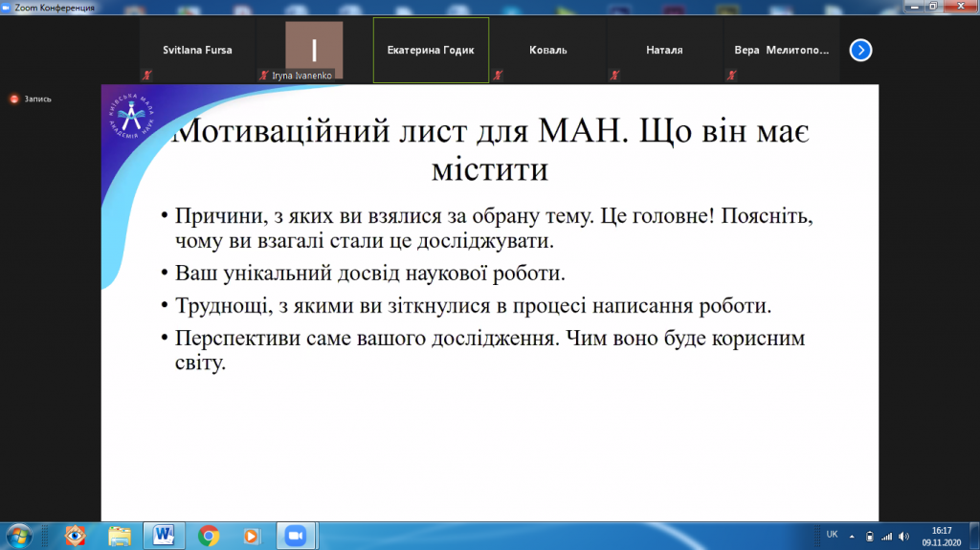Open the media player taskbar icon
Viewport: 980px width, 550px height.
252,537
